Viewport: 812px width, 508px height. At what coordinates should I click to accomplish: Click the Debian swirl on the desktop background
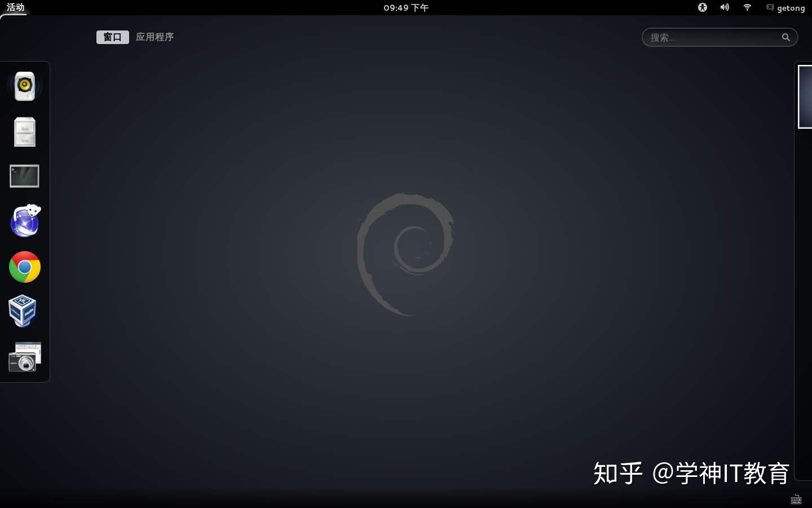[x=406, y=254]
